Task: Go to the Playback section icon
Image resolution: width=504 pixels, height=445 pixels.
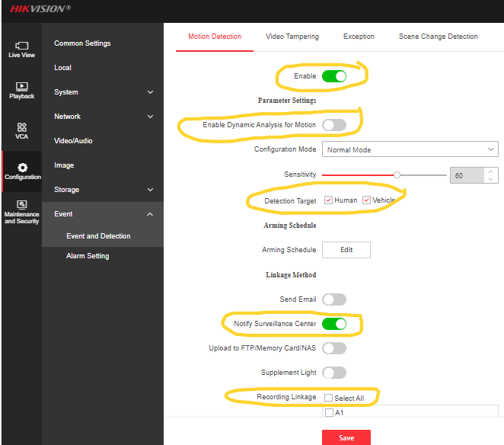Action: coord(21,87)
